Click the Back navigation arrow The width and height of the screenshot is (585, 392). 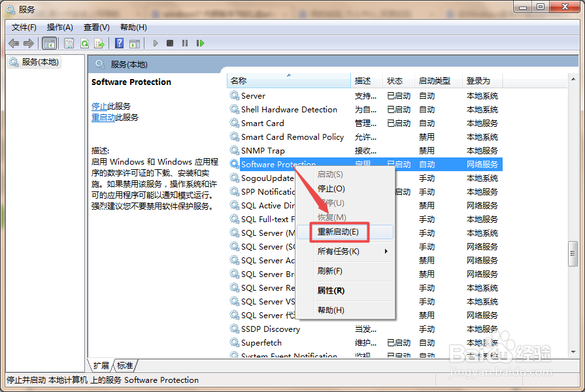[14, 43]
